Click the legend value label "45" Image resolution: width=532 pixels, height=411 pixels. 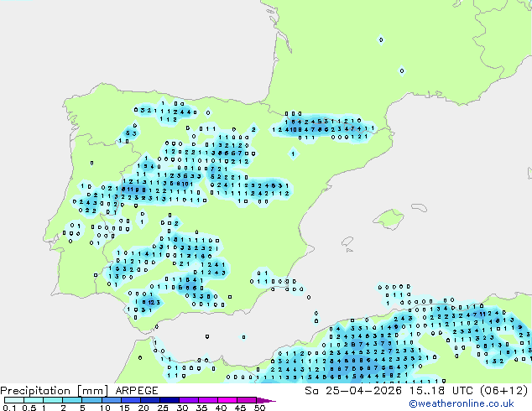[240, 408]
